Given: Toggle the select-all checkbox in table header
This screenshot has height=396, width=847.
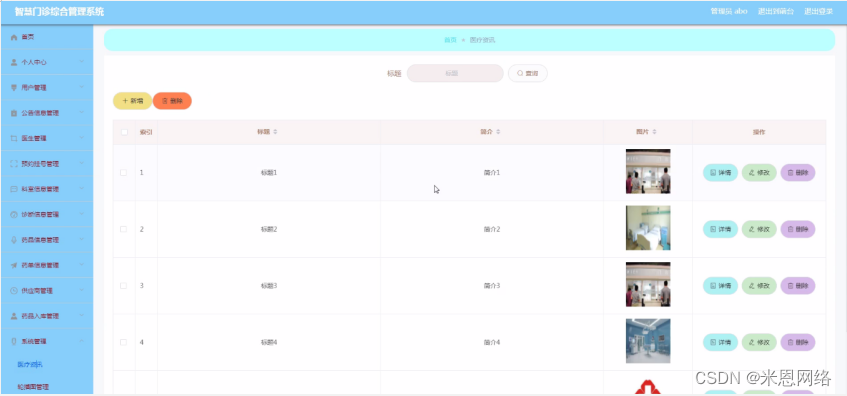Looking at the screenshot, I should tap(124, 132).
